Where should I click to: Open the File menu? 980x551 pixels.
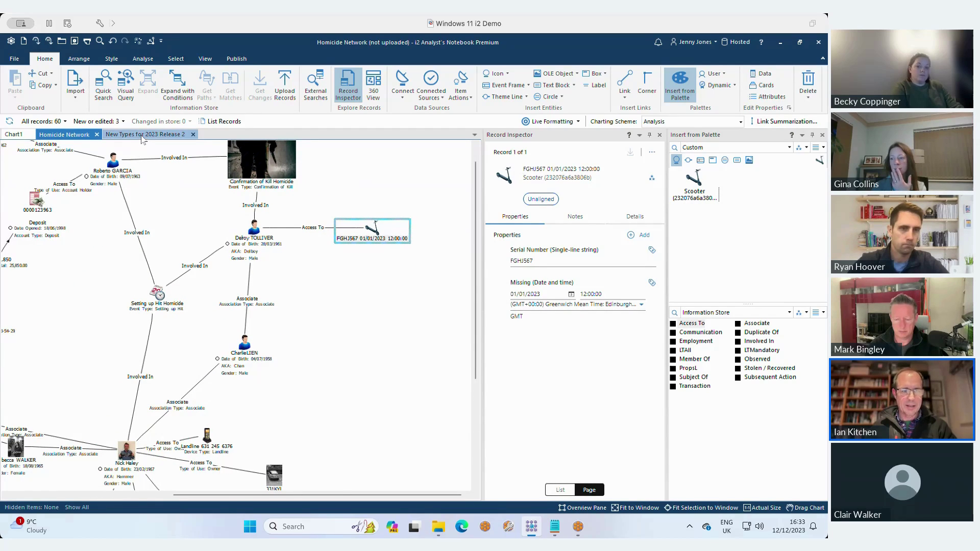click(x=14, y=59)
